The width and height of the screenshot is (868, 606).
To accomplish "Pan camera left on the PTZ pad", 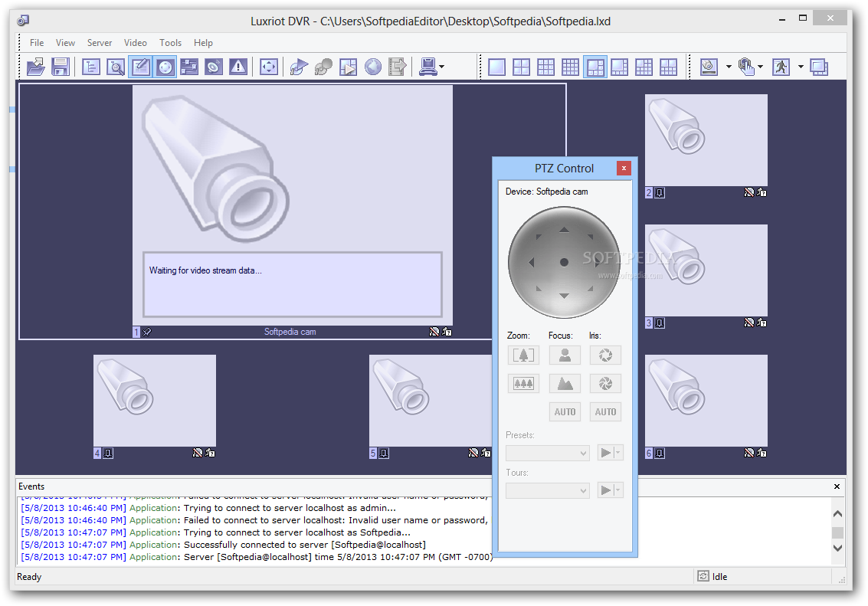I will (x=531, y=262).
